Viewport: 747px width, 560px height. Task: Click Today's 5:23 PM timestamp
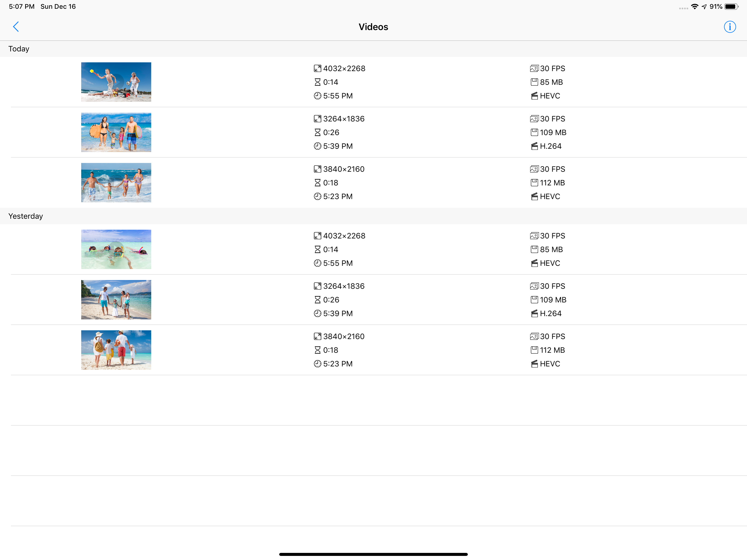pos(338,196)
